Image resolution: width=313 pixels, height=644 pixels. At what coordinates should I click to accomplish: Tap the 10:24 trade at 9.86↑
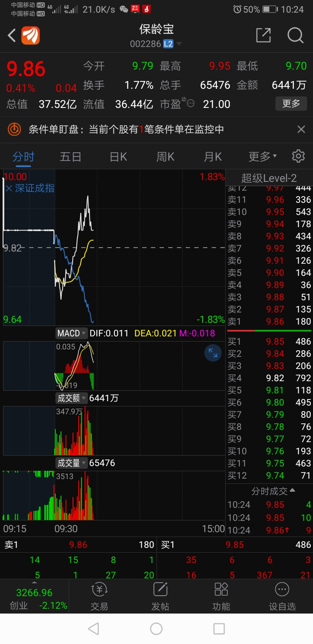pyautogui.click(x=269, y=530)
